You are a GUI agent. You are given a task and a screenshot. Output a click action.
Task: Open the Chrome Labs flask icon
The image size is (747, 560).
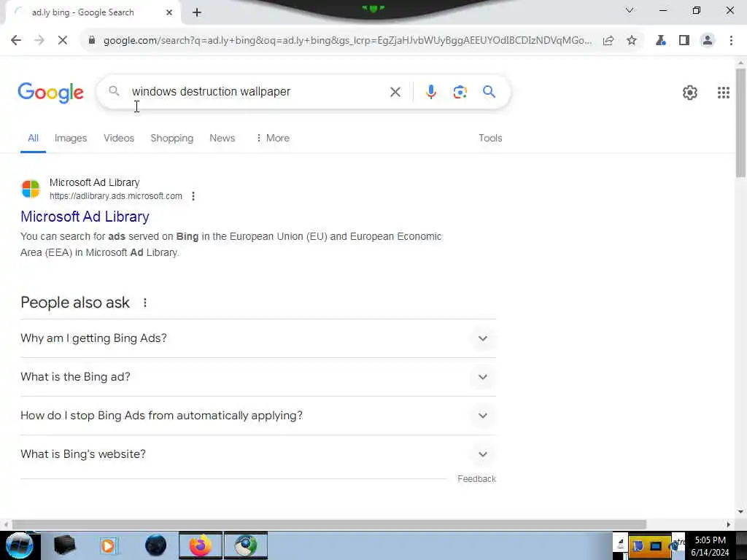661,41
